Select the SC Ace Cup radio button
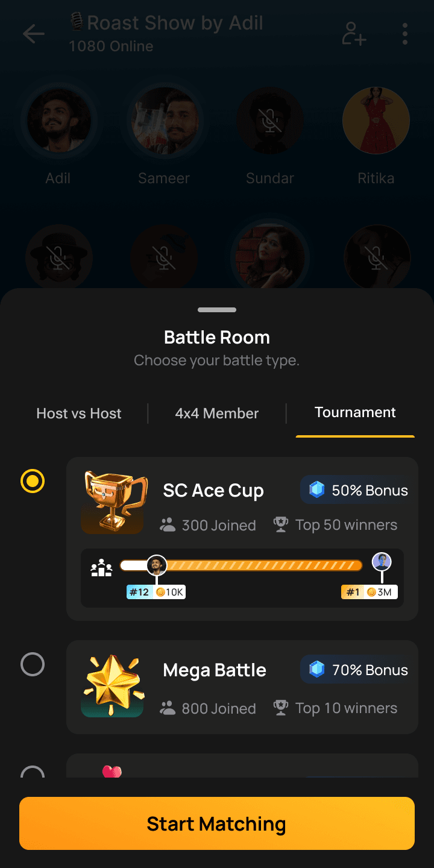 point(33,481)
